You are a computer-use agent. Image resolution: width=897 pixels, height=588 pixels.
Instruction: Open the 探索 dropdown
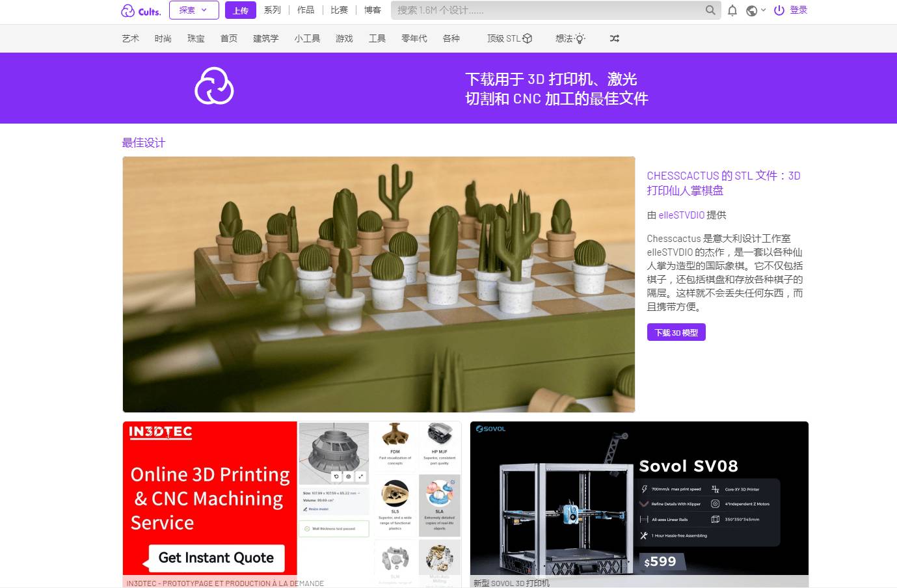193,10
